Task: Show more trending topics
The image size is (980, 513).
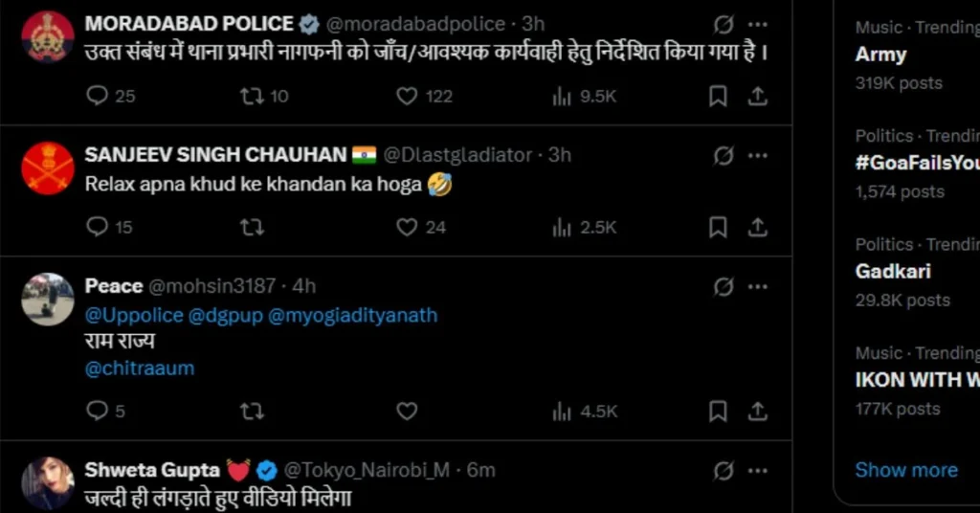Action: coord(905,470)
